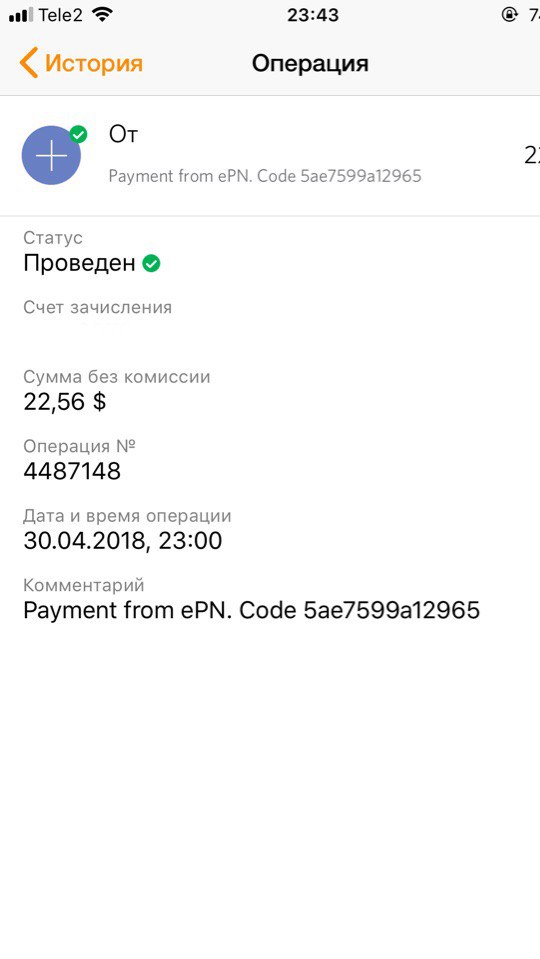Tap the Tele2 carrier label

(x=60, y=15)
